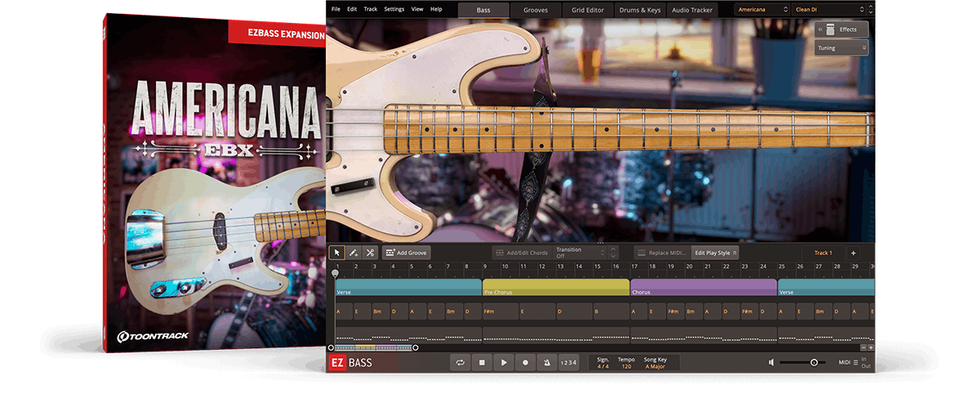980x399 pixels.
Task: Click the Add Groove button
Action: [x=406, y=253]
